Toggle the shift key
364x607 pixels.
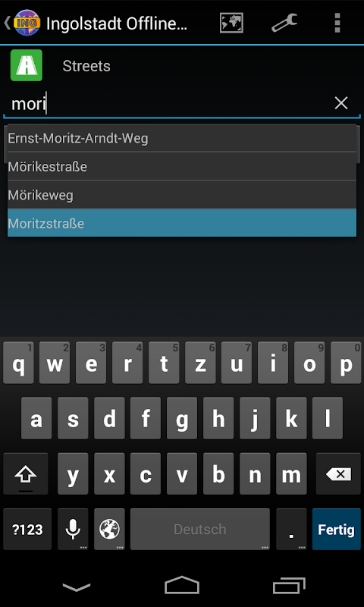(26, 473)
